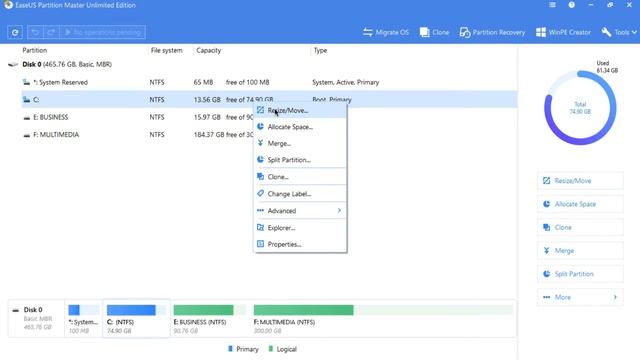The height and width of the screenshot is (360, 640).
Task: Click the Split Partition icon in the context menu
Action: point(260,160)
